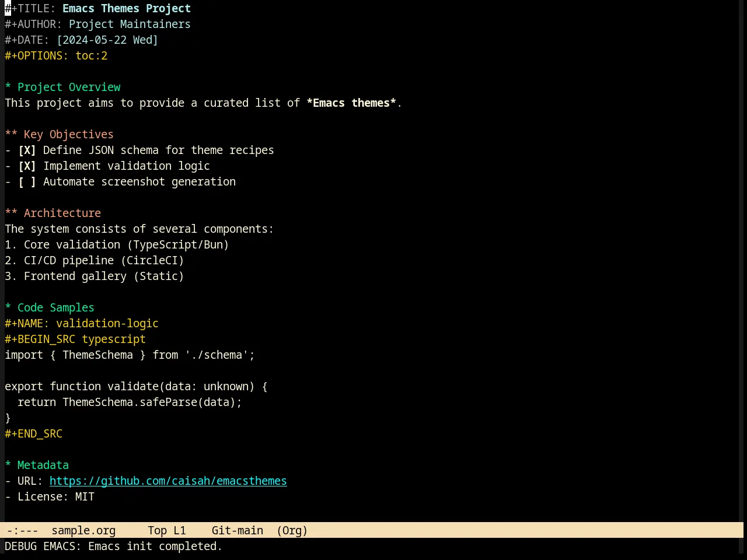Click the 'export function validate' line
The width and height of the screenshot is (747, 560).
136,386
